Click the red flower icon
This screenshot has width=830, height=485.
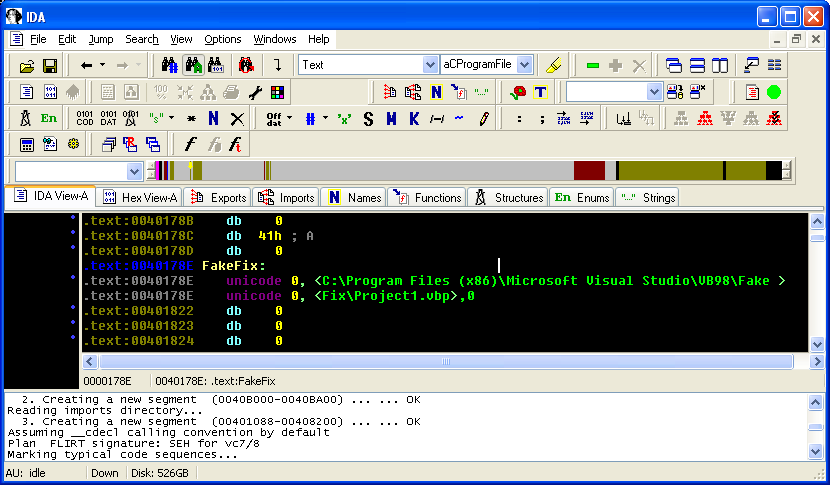click(x=518, y=92)
